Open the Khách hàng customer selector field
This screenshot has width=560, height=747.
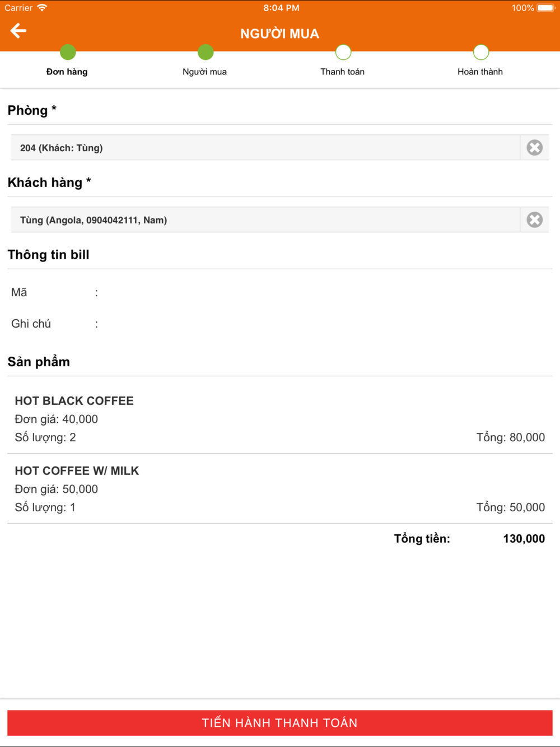pyautogui.click(x=265, y=220)
